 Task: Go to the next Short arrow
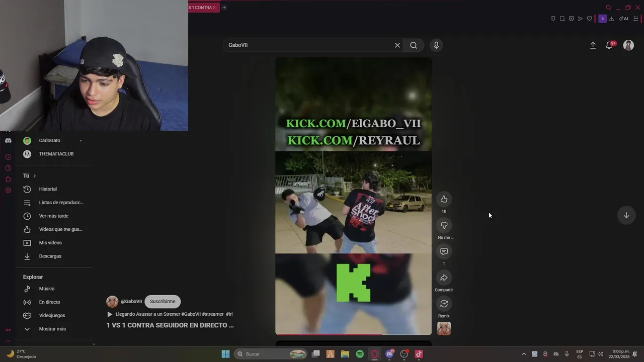tap(626, 215)
